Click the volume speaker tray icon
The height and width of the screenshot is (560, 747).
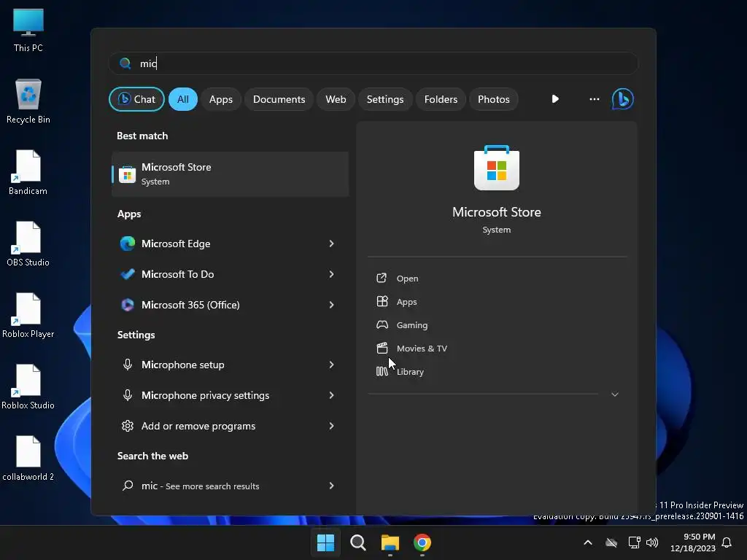tap(652, 542)
